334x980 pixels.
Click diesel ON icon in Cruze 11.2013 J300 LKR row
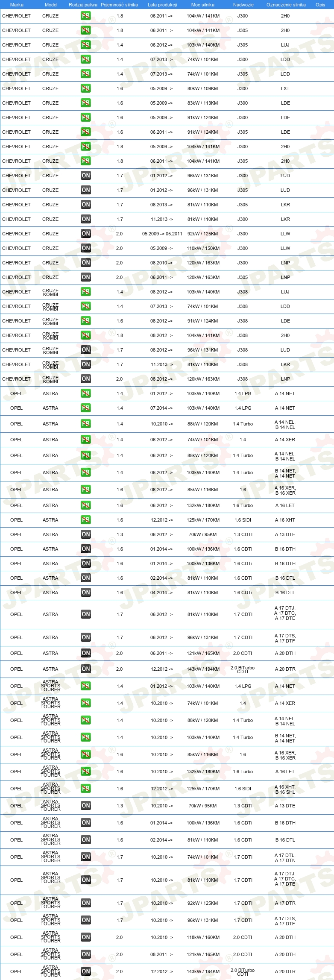point(85,219)
